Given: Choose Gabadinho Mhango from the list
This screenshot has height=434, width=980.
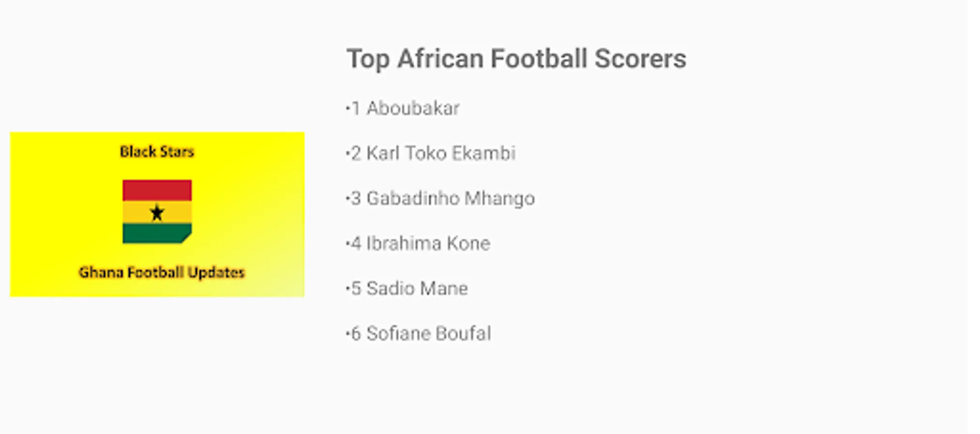Looking at the screenshot, I should coord(450,198).
